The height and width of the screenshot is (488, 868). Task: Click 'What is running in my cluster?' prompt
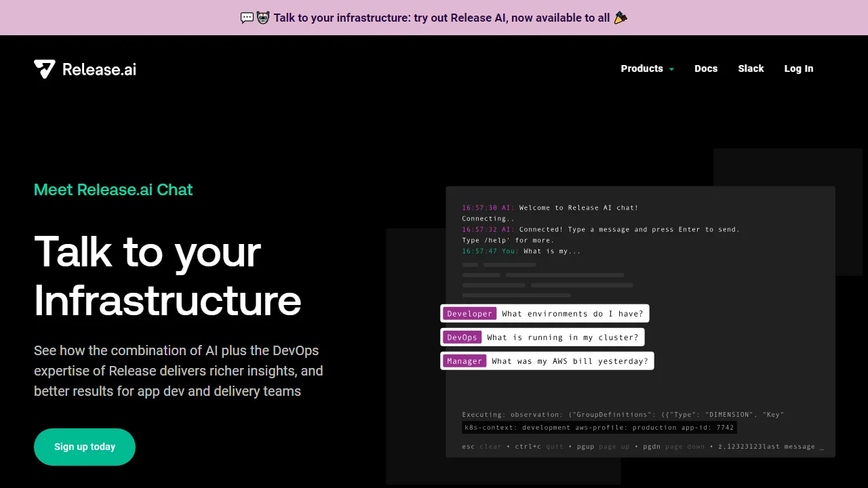[x=563, y=337]
